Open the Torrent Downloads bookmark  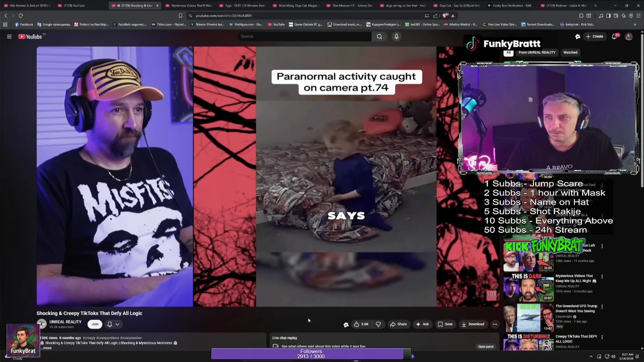(x=537, y=24)
